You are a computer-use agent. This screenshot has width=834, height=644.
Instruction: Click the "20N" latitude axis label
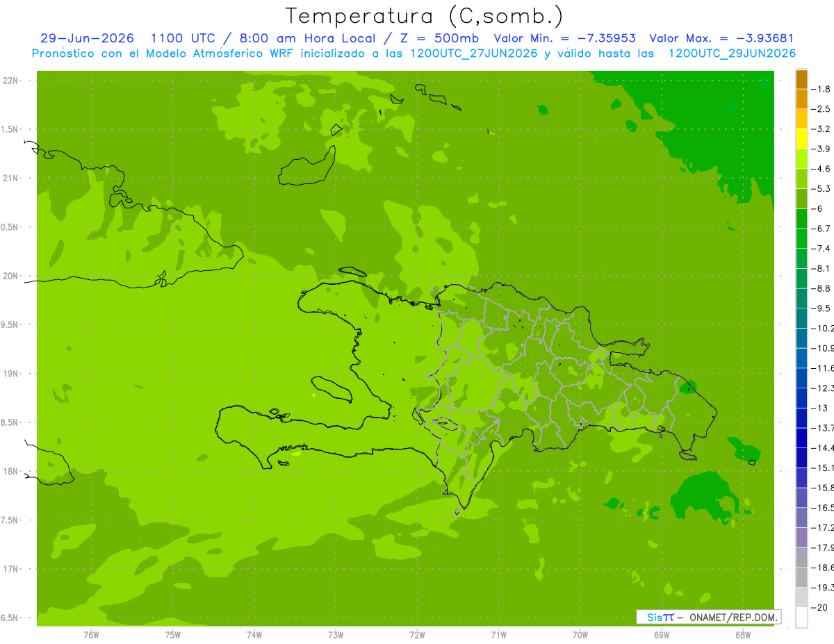(x=10, y=276)
